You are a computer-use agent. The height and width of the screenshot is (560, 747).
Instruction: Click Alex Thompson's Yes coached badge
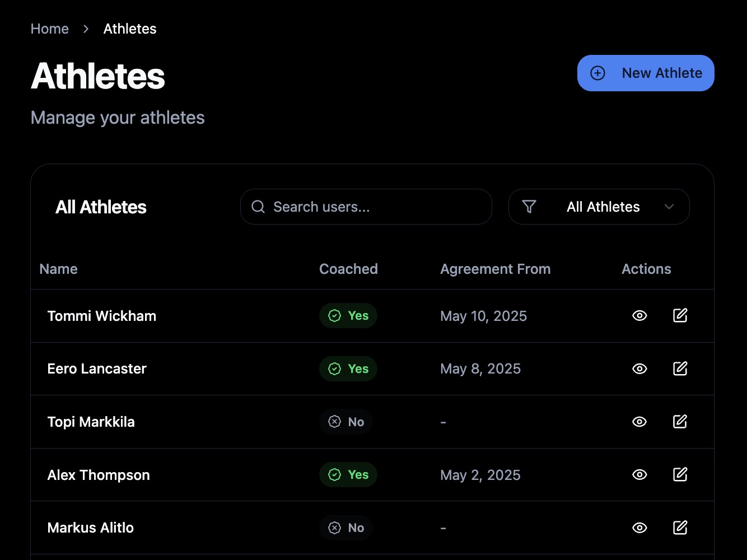(x=348, y=475)
